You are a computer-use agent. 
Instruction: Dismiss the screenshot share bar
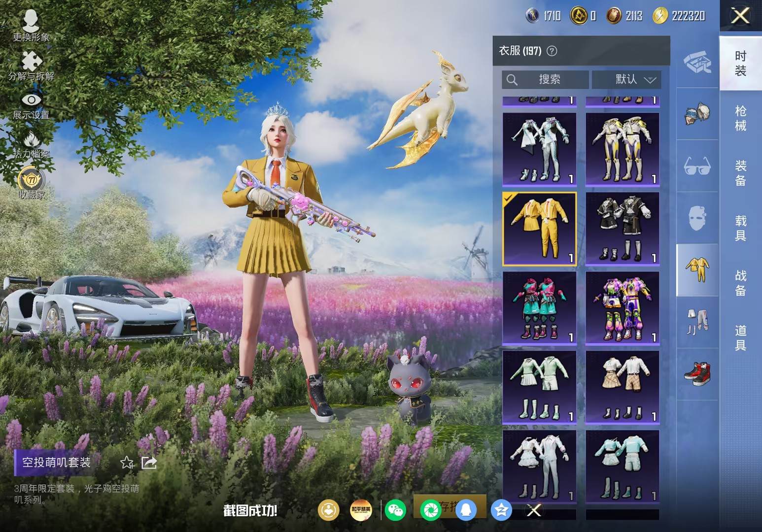click(x=534, y=510)
